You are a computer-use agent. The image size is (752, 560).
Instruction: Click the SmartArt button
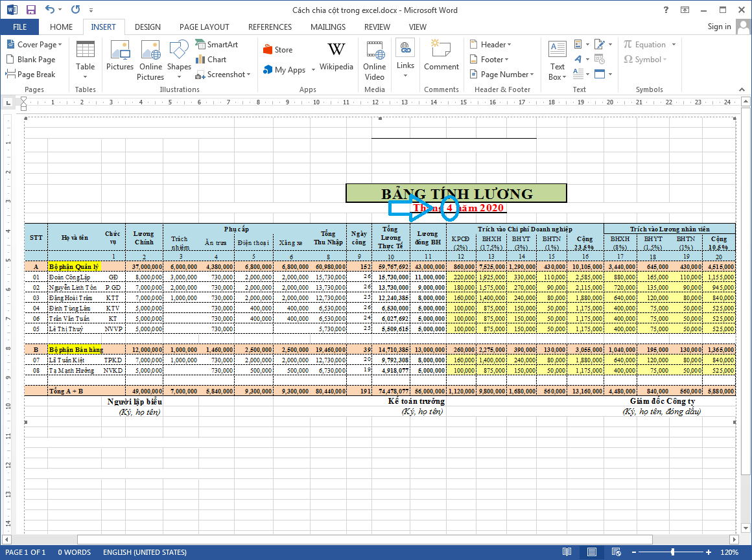click(217, 45)
